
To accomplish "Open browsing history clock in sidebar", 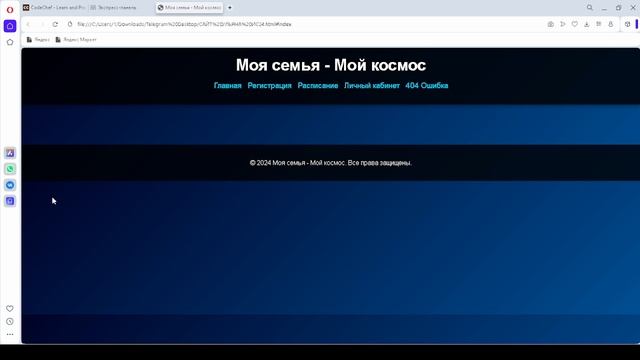I will pyautogui.click(x=10, y=322).
